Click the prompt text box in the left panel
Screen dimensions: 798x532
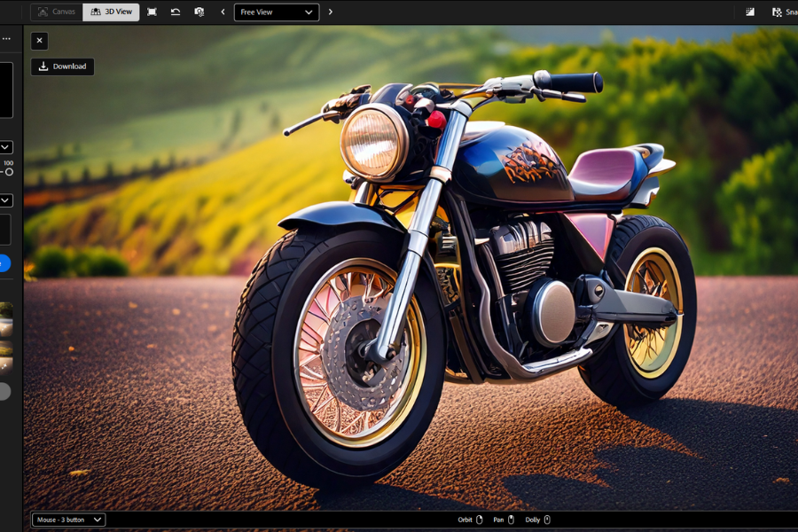click(x=5, y=90)
